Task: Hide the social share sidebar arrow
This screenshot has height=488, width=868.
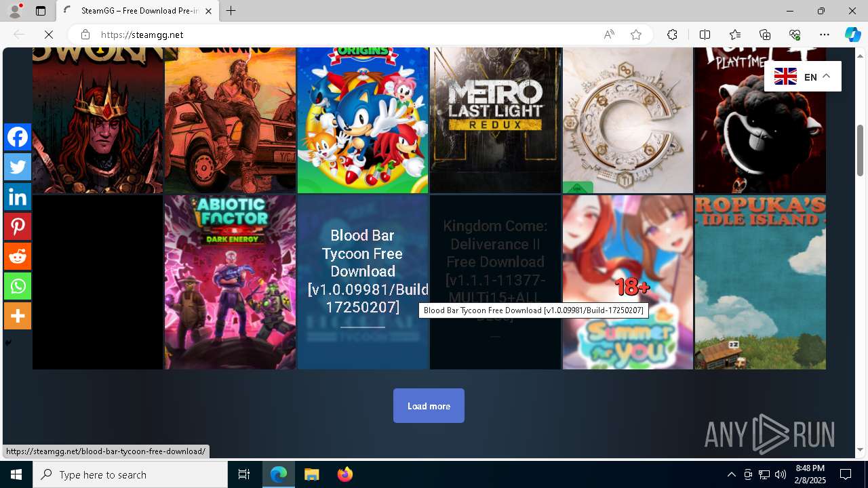Action: click(8, 343)
